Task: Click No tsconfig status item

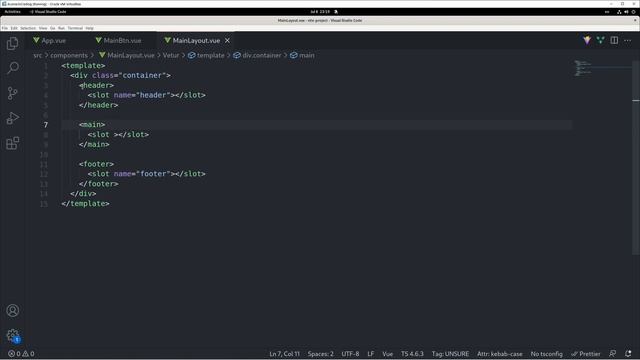Action: coord(547,354)
